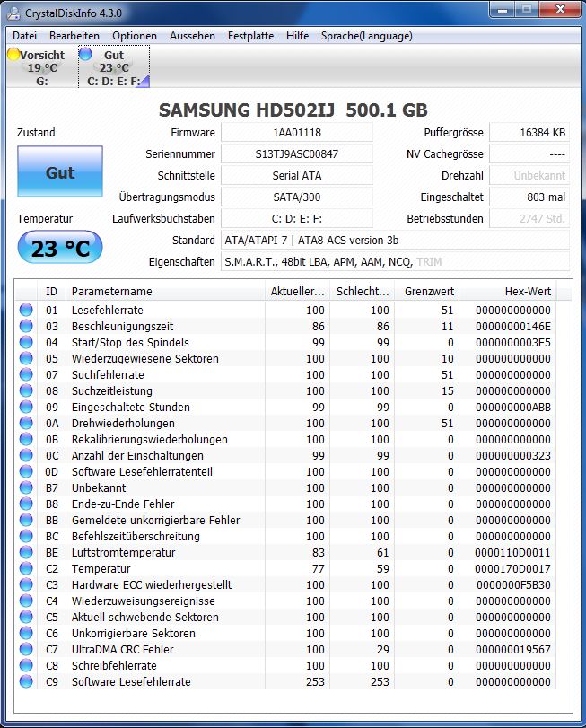Click the CrystalDiskInfo title bar icon
Viewport: 586px width, 728px height.
[x=13, y=13]
